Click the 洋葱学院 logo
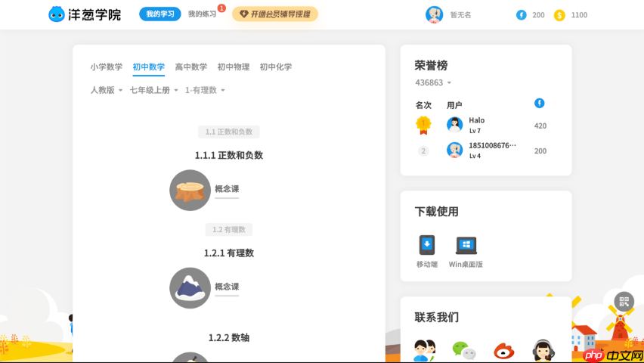Viewport: 644px width, 363px height. [x=85, y=14]
